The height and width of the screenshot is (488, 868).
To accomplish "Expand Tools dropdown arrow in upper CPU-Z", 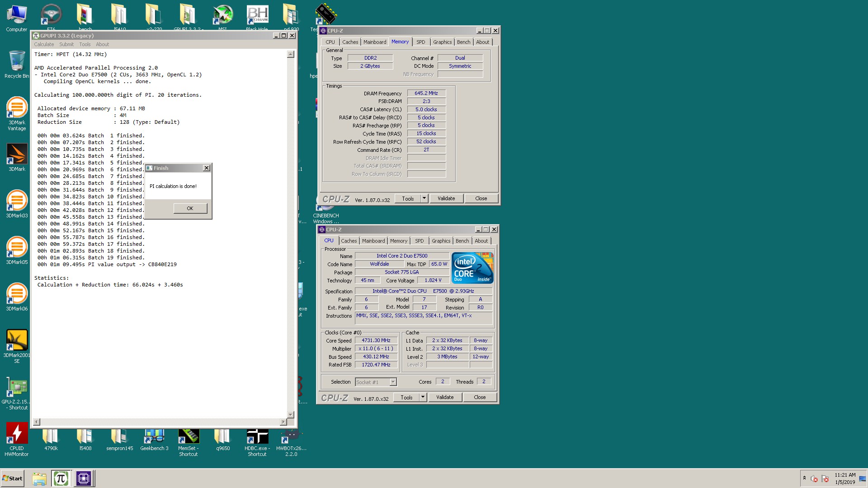I will (x=424, y=198).
